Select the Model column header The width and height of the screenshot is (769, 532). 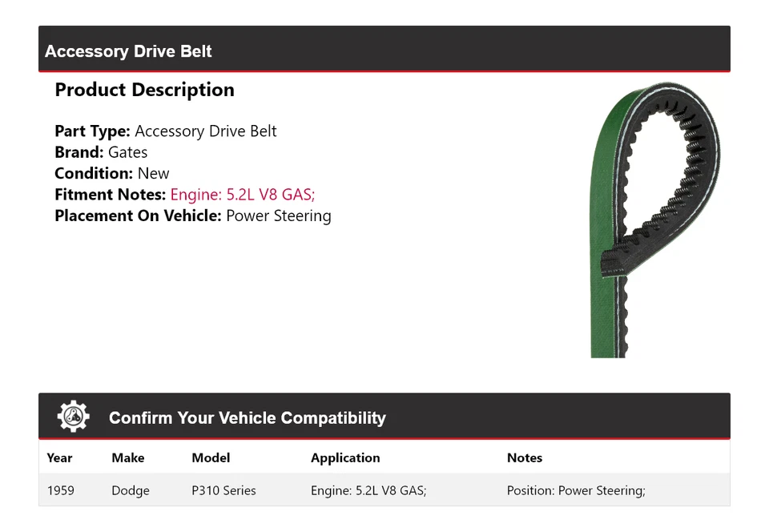pyautogui.click(x=211, y=457)
